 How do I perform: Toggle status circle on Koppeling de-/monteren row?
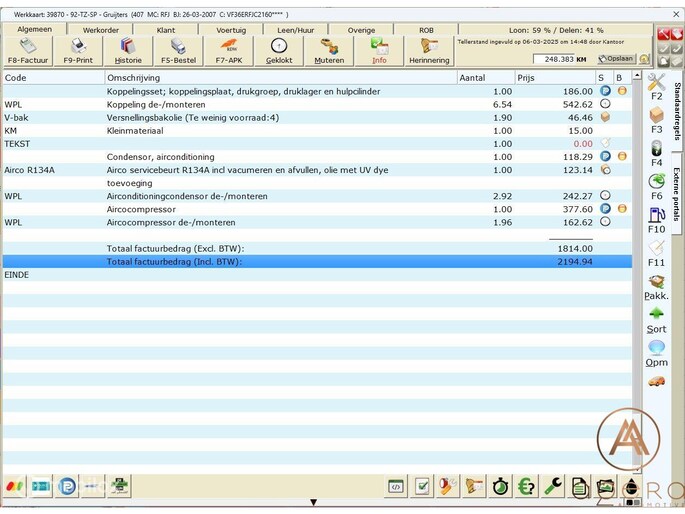point(605,104)
